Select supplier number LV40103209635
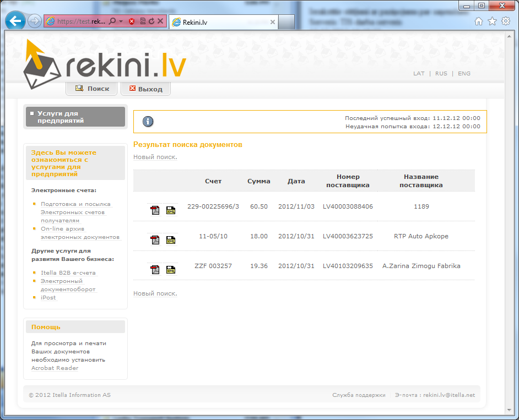 (348, 266)
